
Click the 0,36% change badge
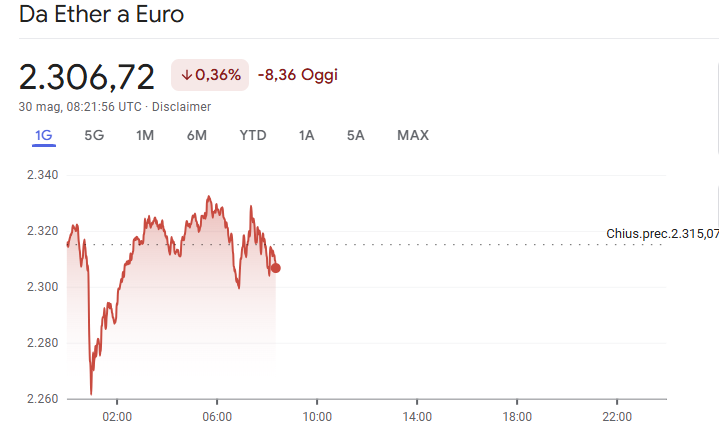click(210, 75)
